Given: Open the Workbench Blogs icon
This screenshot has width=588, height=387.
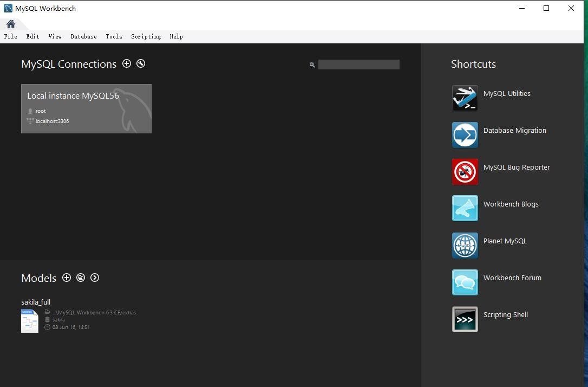Looking at the screenshot, I should click(x=465, y=209).
